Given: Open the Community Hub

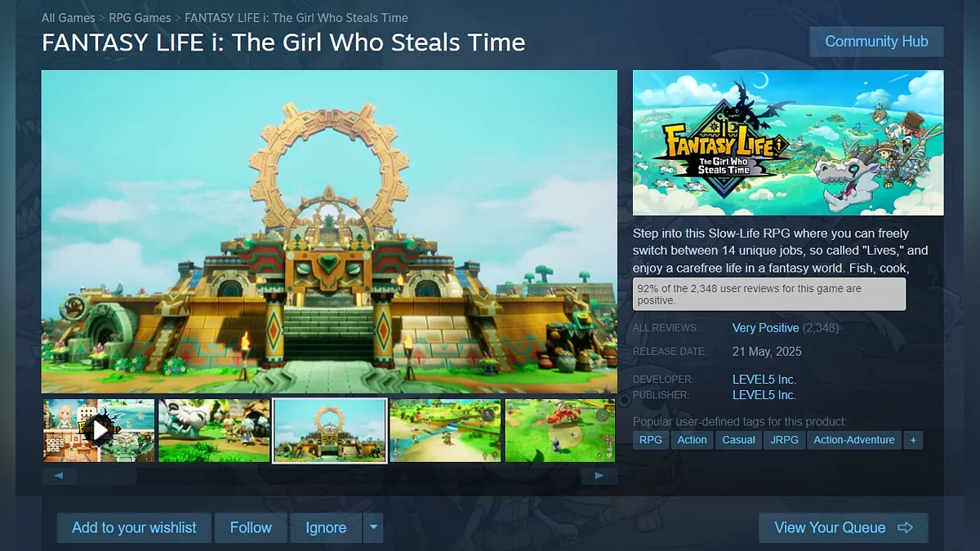Looking at the screenshot, I should [876, 42].
